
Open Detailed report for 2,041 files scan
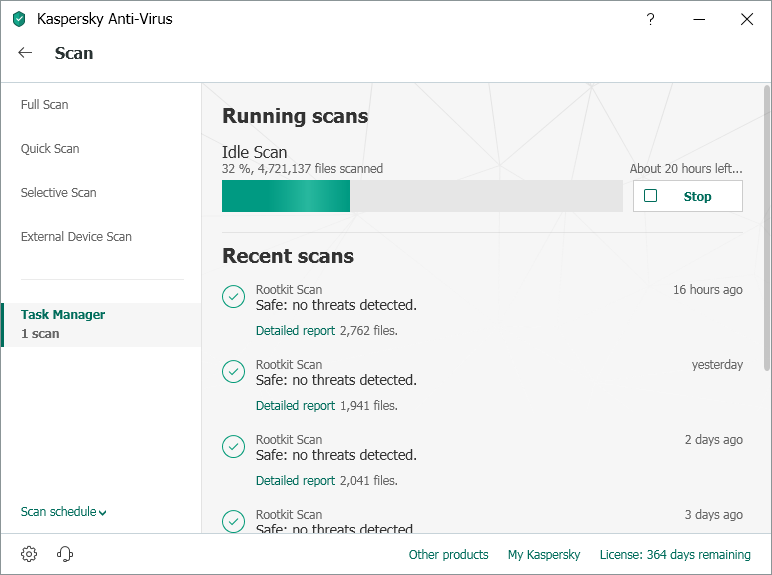point(295,481)
